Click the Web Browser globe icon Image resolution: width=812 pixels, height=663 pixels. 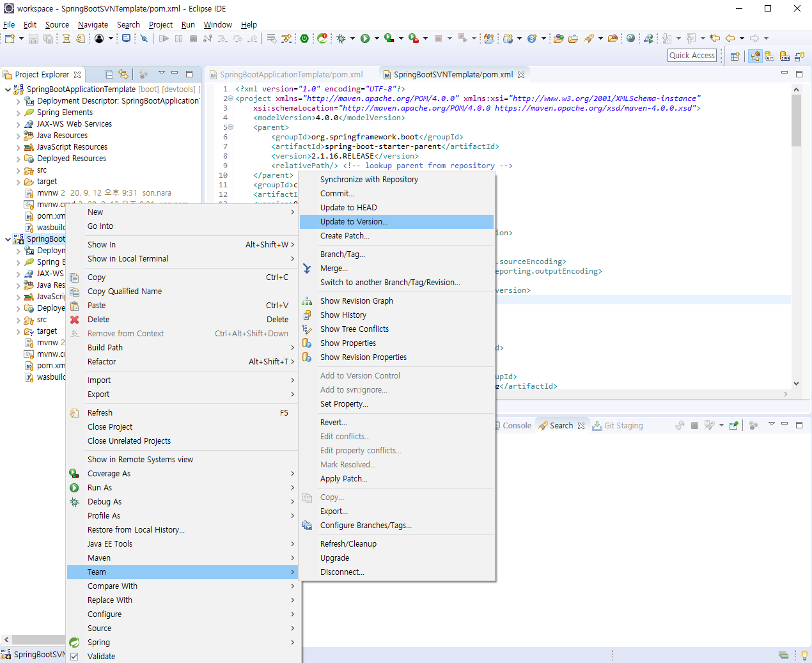pyautogui.click(x=631, y=38)
